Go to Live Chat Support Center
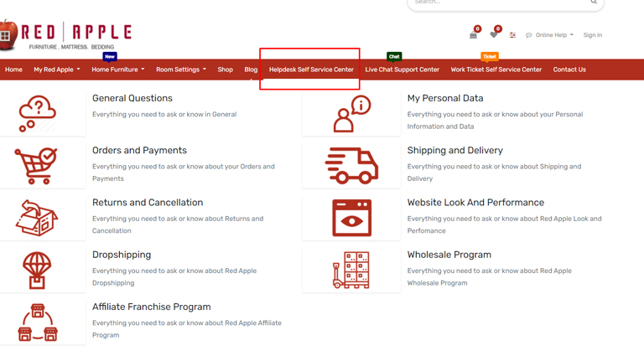Viewport: 644px width, 356px height. (x=402, y=70)
